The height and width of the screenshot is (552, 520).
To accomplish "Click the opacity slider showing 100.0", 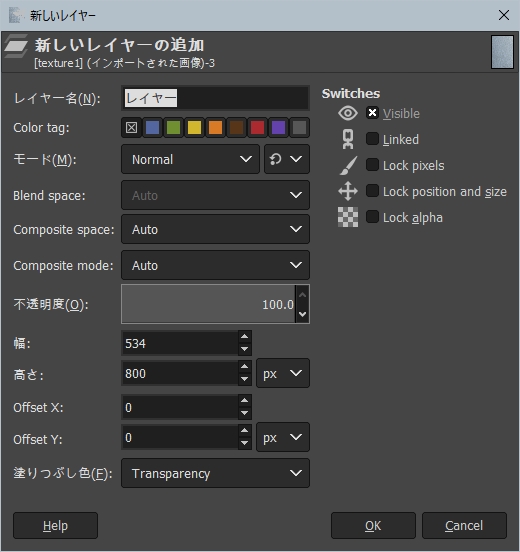I will point(208,304).
